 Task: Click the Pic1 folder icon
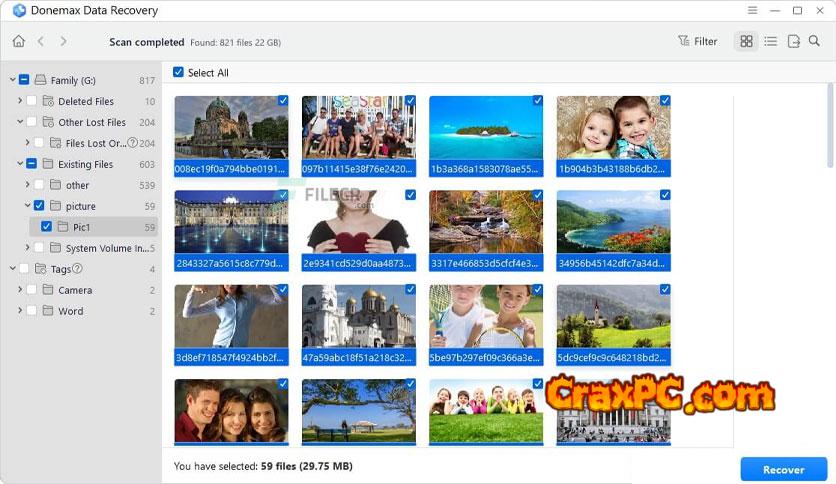63,227
